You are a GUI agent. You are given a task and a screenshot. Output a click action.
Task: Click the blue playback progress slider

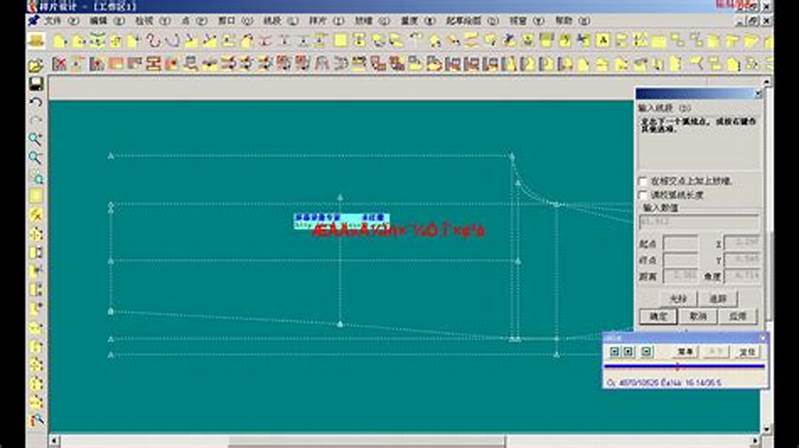pos(685,366)
